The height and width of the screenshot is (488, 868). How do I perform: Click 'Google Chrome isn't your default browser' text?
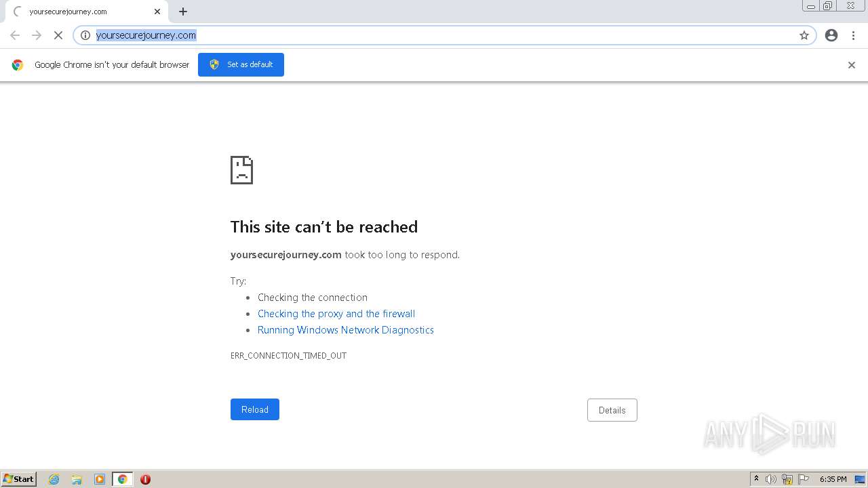click(112, 65)
